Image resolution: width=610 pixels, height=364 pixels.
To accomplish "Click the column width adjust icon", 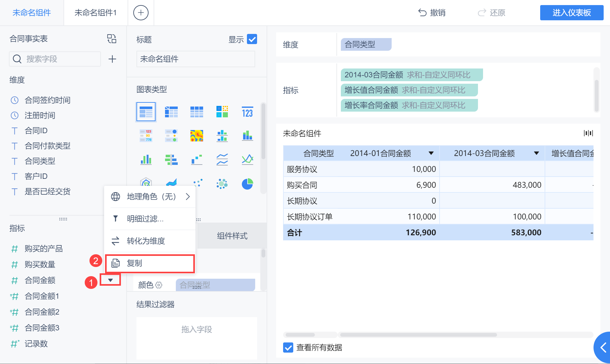I will pyautogui.click(x=588, y=133).
